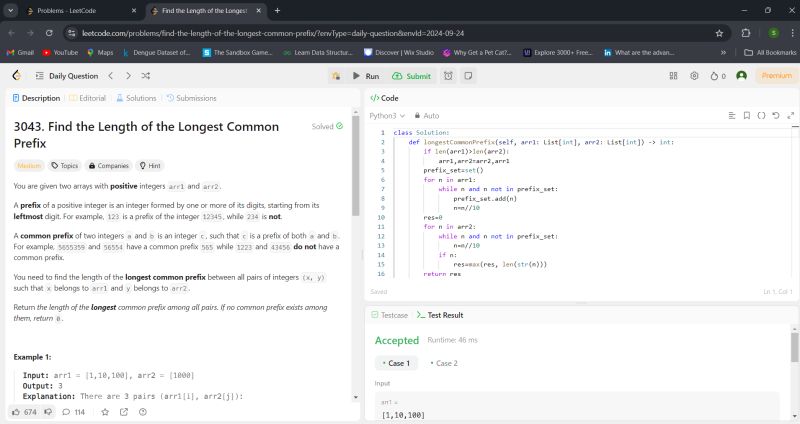Select Case 2 result
Viewport: 800px width, 424px height.
click(x=444, y=363)
